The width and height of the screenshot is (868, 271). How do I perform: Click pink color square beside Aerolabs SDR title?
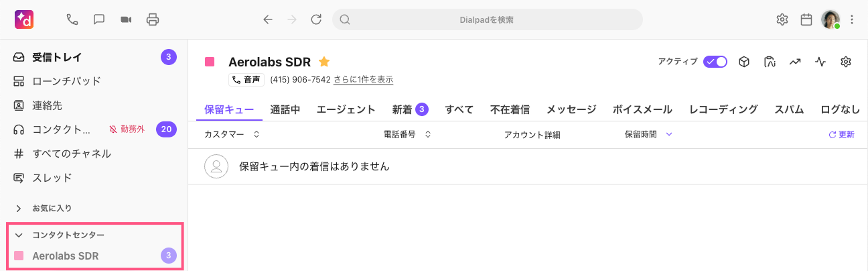210,62
